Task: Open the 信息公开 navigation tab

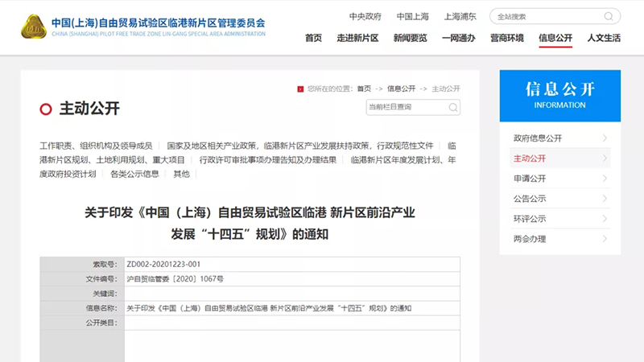Action: coord(555,38)
